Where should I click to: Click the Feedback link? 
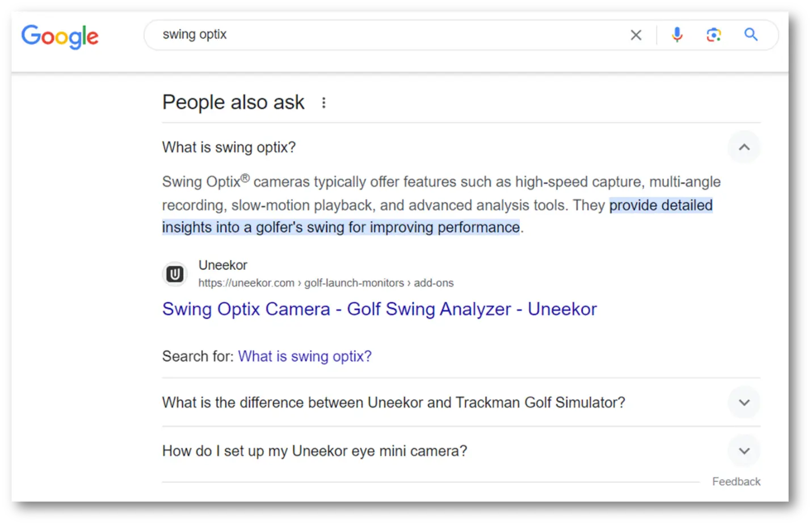coord(736,481)
